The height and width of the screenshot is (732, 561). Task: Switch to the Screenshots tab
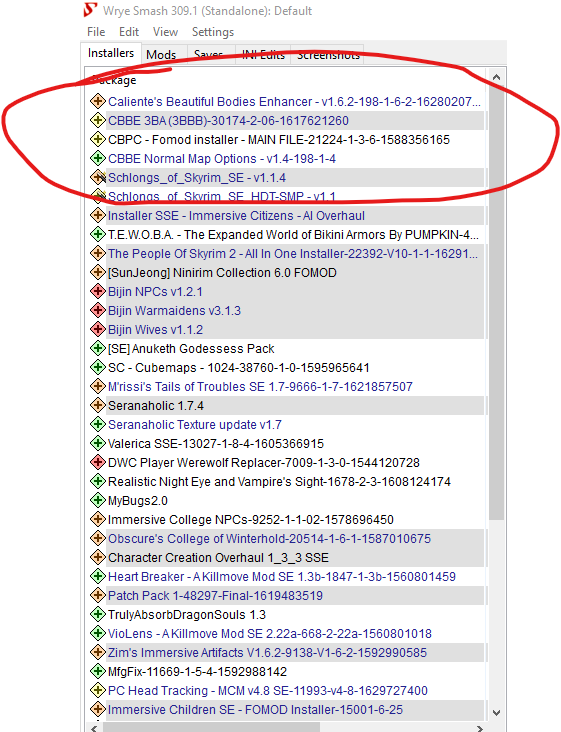tap(328, 54)
